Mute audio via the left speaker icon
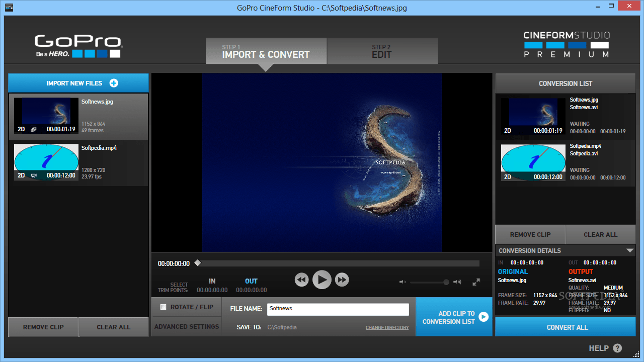 402,282
